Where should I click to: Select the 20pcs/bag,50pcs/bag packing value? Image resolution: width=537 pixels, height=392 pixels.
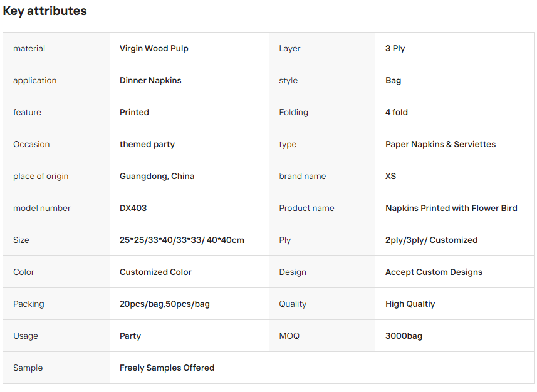click(164, 304)
